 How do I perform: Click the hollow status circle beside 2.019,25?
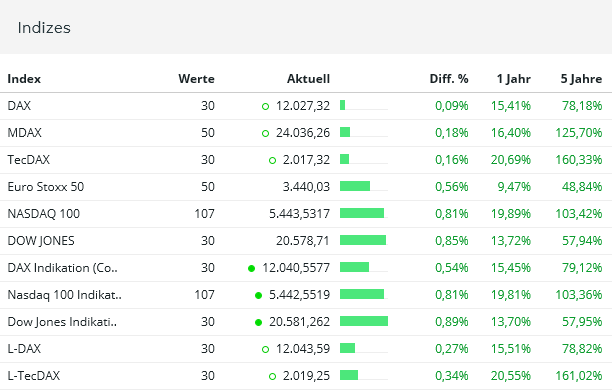click(272, 376)
